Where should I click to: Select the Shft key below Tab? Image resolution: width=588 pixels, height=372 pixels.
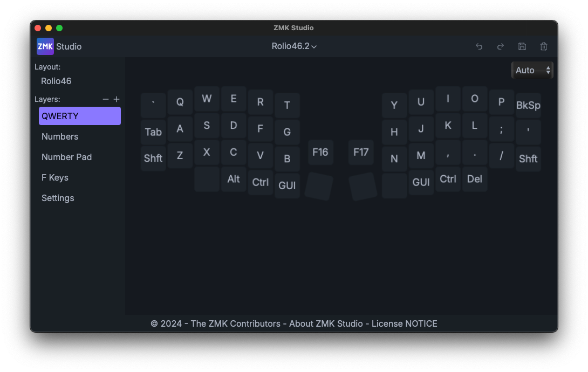pos(153,159)
